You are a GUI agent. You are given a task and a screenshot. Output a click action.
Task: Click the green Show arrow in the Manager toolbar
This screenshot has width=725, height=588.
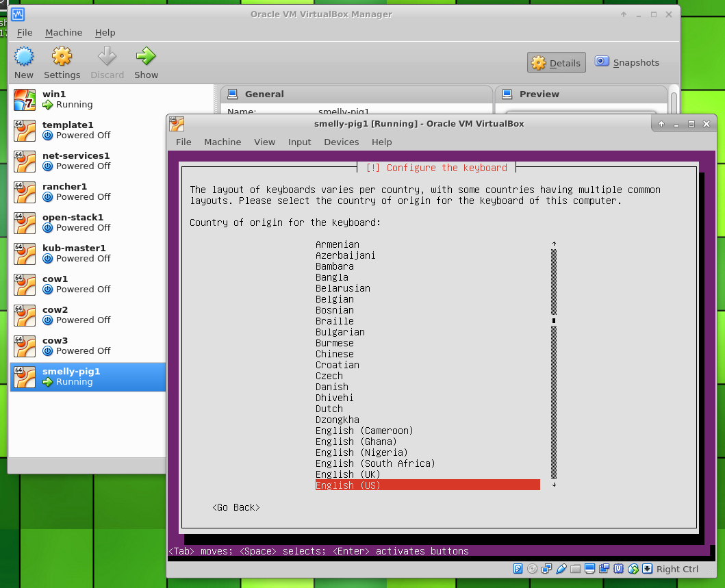pos(146,56)
